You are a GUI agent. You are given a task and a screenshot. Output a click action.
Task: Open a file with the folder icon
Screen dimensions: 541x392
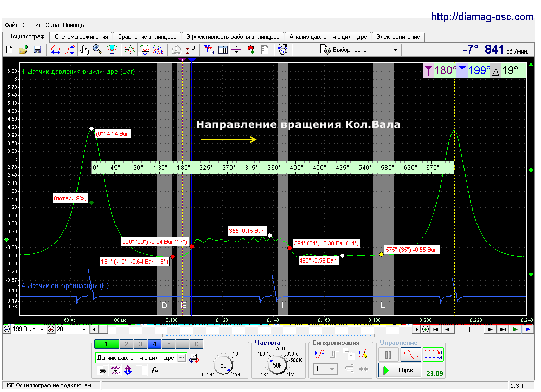click(x=23, y=49)
